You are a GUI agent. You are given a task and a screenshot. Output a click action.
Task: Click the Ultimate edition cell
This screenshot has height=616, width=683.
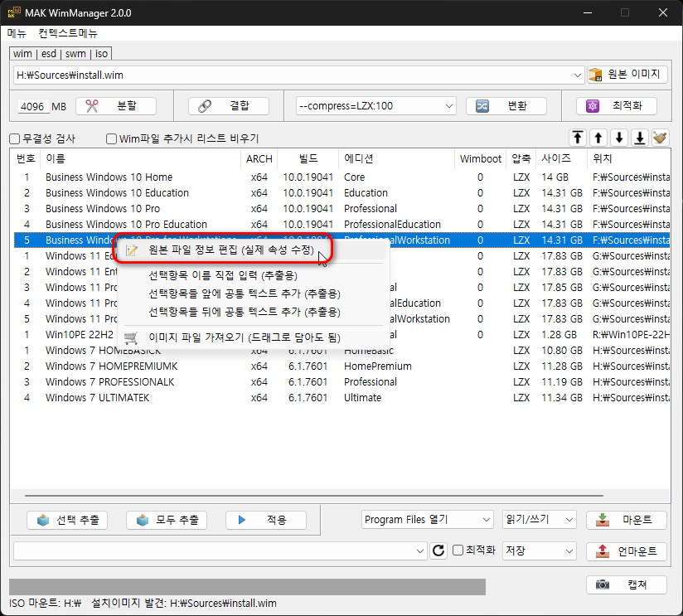click(x=362, y=398)
